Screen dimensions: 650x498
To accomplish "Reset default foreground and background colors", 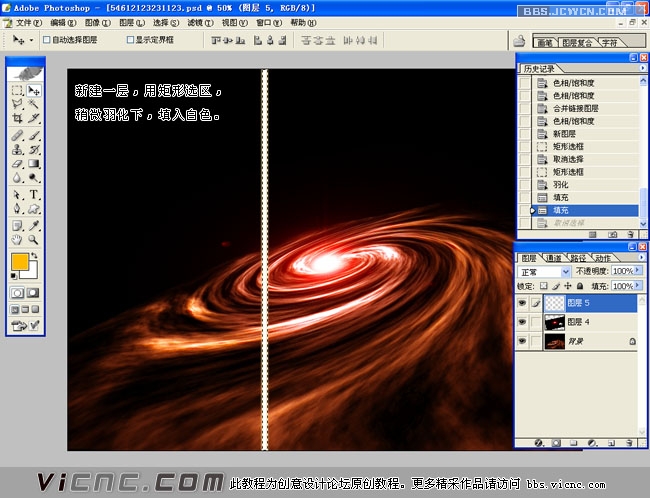I will [14, 276].
